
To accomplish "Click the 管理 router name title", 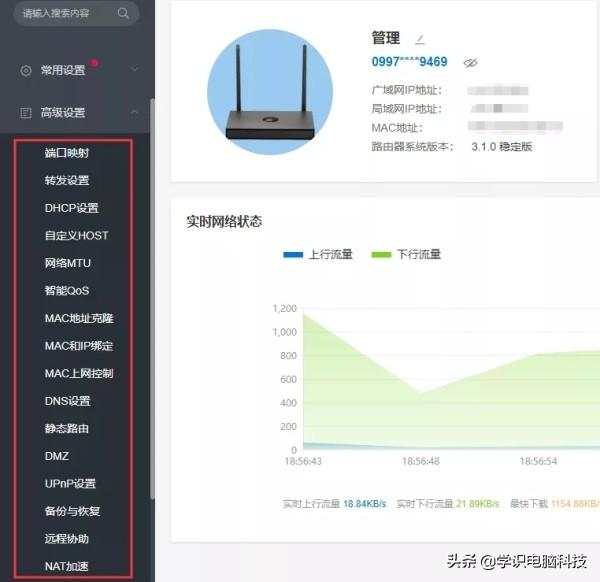I will tap(386, 38).
